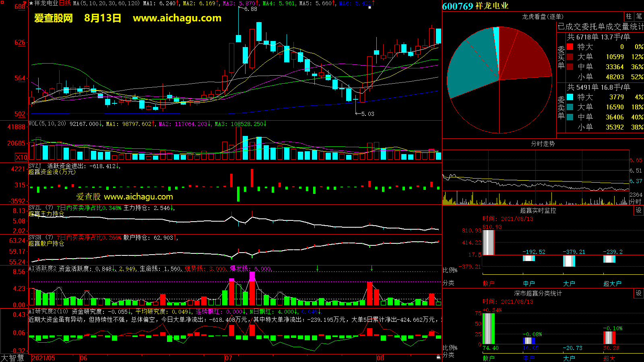Click the lock icon at bottom of chart

(438, 357)
